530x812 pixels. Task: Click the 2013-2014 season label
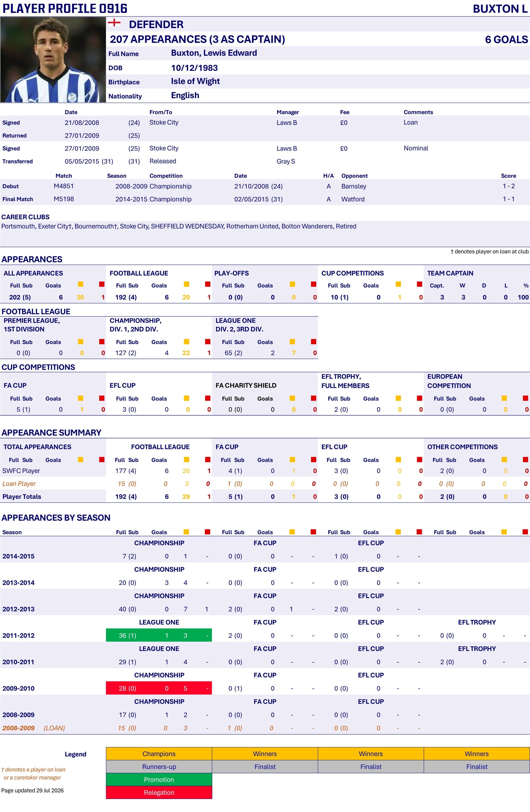click(x=18, y=583)
